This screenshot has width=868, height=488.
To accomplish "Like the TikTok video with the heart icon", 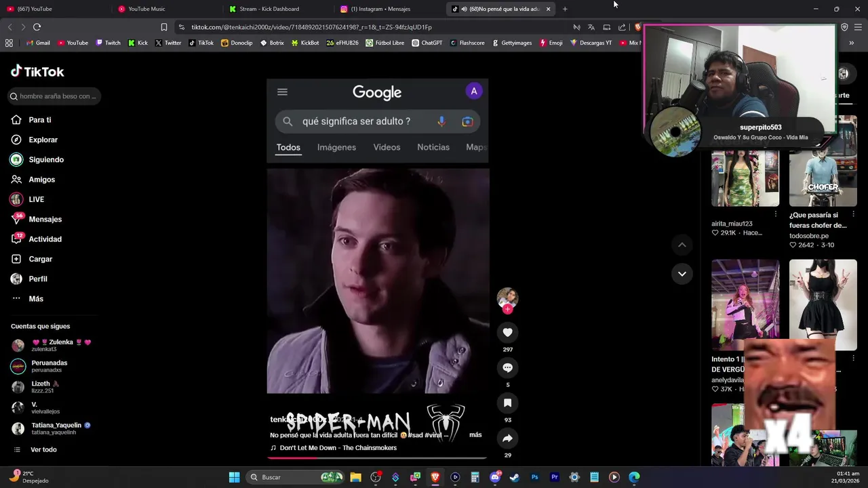I will pos(507,332).
